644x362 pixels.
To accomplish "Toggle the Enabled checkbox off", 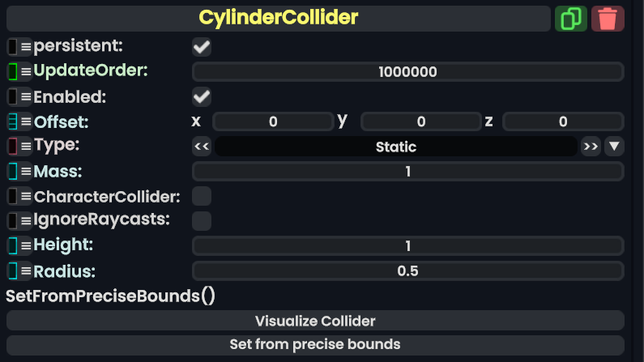I will tap(202, 97).
